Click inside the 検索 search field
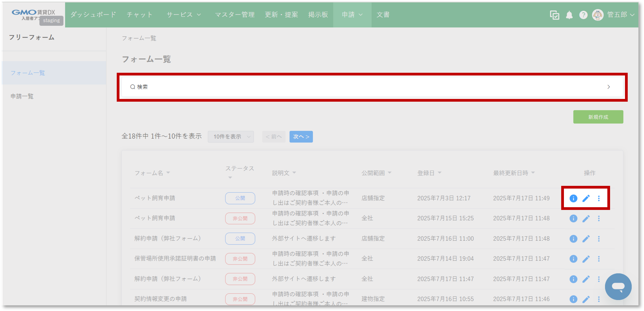The image size is (644, 311). [x=250, y=87]
